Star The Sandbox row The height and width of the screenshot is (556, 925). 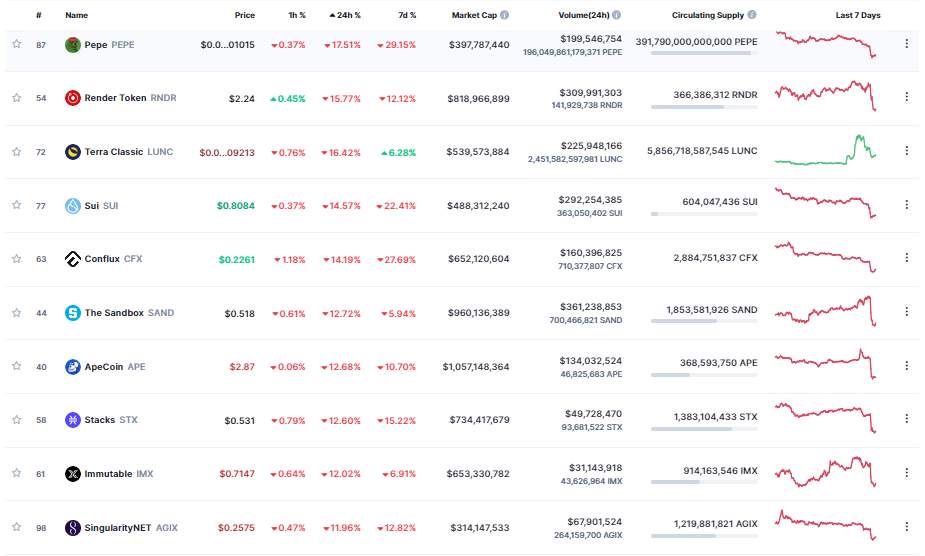[x=17, y=312]
